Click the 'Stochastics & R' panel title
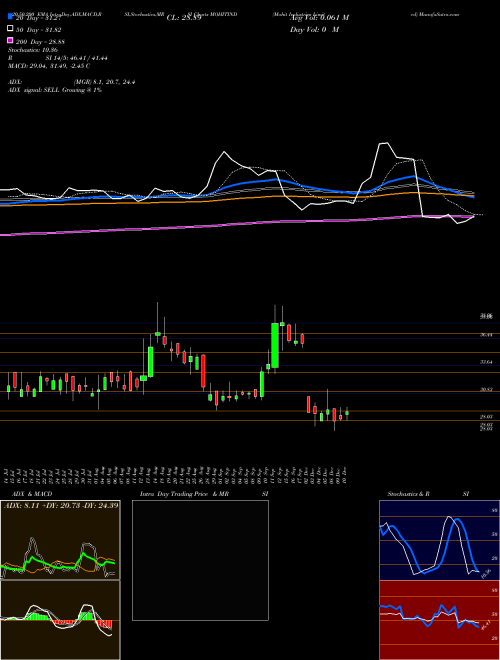This screenshot has height=660, width=500. 408,494
